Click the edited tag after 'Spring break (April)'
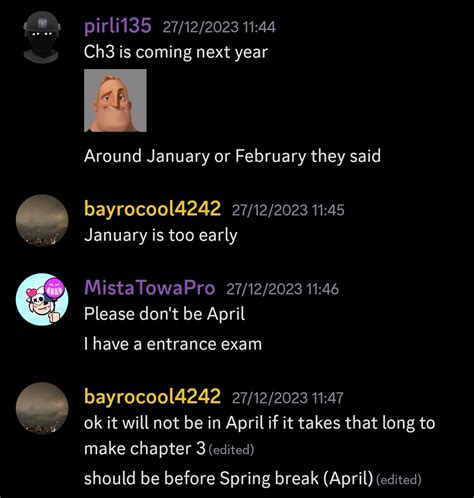 399,480
